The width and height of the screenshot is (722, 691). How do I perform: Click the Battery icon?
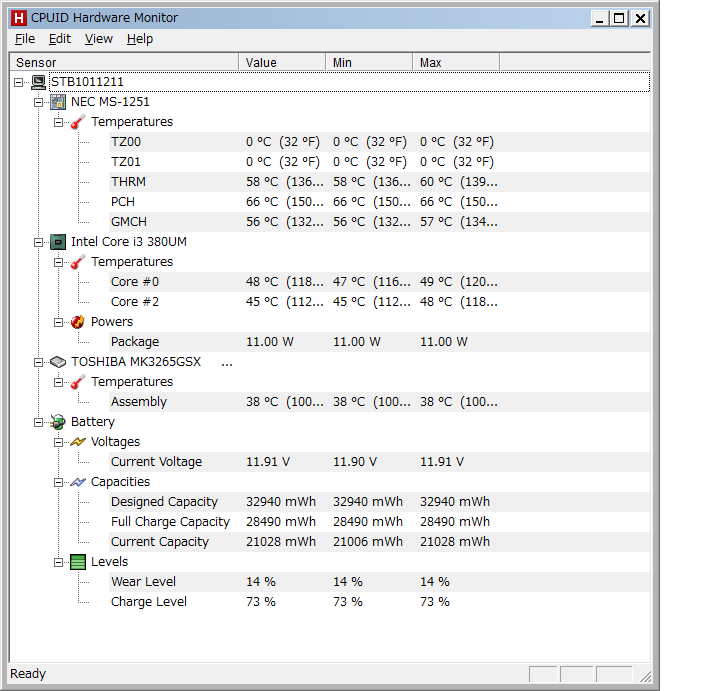pos(58,422)
